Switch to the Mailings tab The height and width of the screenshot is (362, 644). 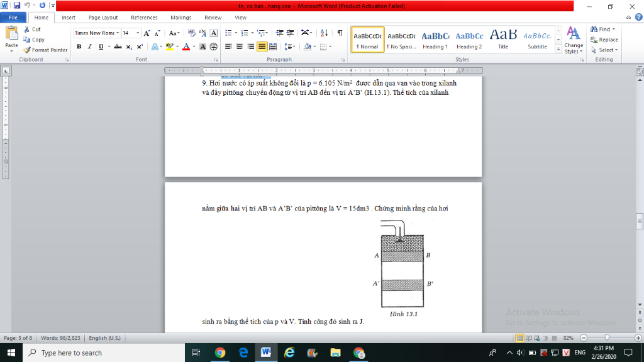tap(180, 18)
